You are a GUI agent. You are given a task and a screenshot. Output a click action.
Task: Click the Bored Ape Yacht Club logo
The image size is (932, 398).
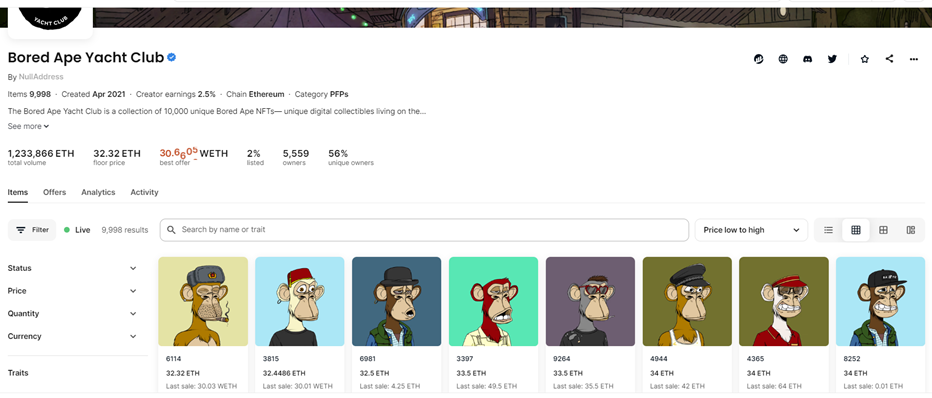pyautogui.click(x=50, y=19)
